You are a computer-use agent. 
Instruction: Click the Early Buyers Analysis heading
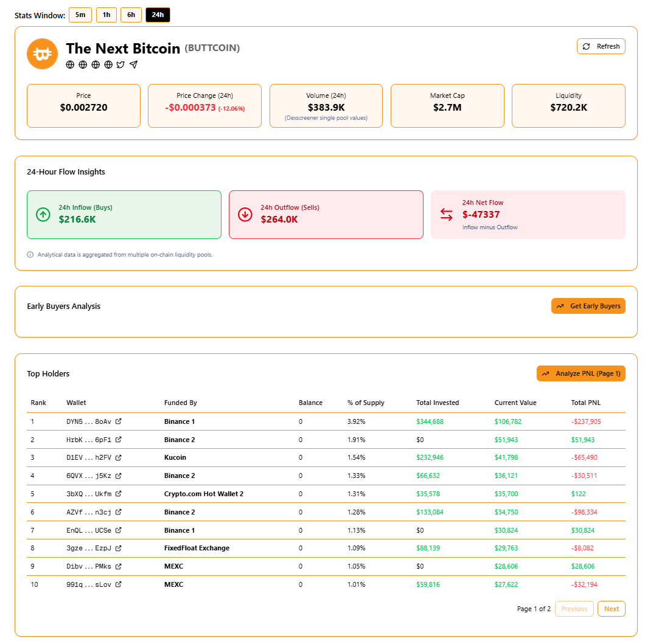[x=63, y=306]
